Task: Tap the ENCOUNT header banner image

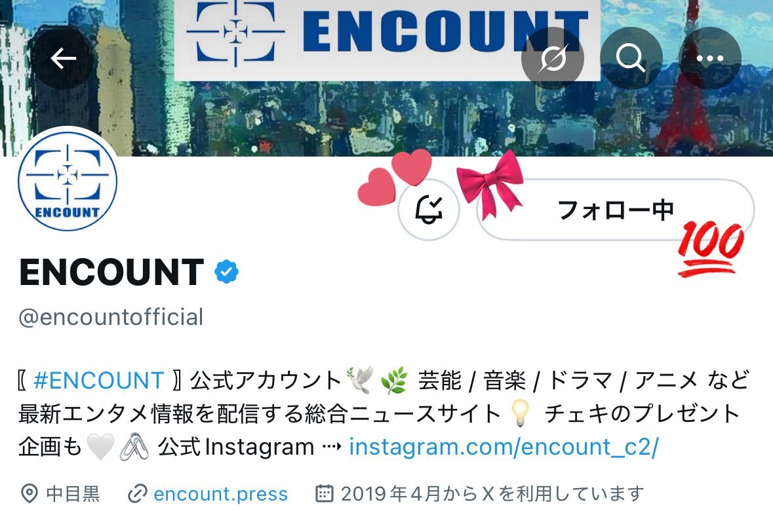Action: pyautogui.click(x=387, y=78)
